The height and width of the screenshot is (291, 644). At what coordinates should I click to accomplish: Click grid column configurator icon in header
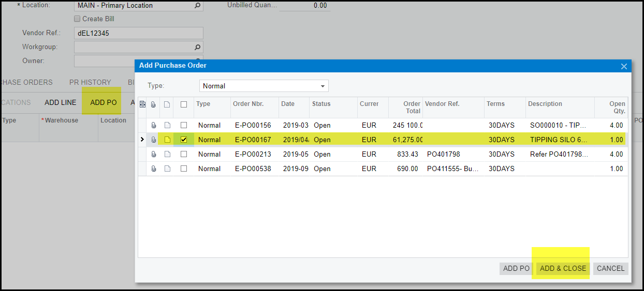tap(142, 104)
